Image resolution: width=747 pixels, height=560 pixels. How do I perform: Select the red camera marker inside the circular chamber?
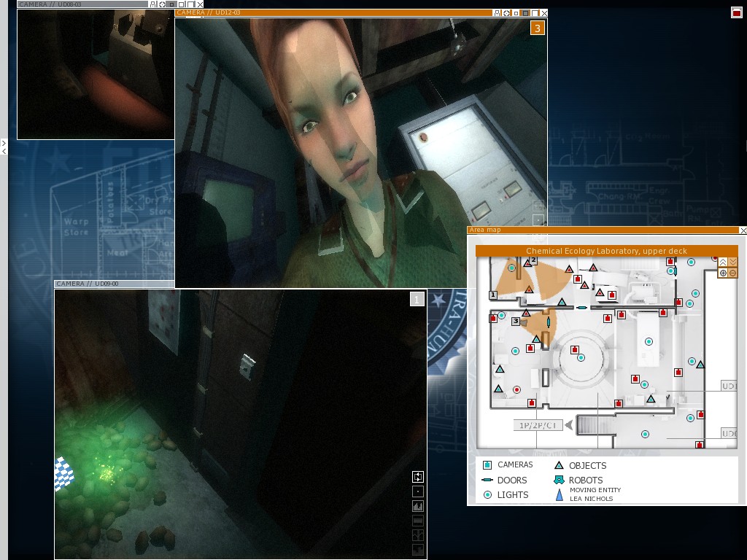(575, 350)
